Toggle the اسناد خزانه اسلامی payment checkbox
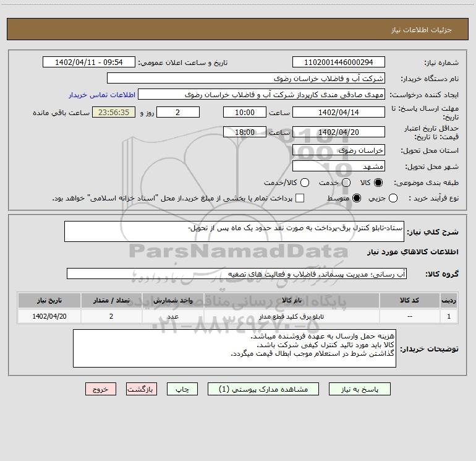 [x=300, y=199]
